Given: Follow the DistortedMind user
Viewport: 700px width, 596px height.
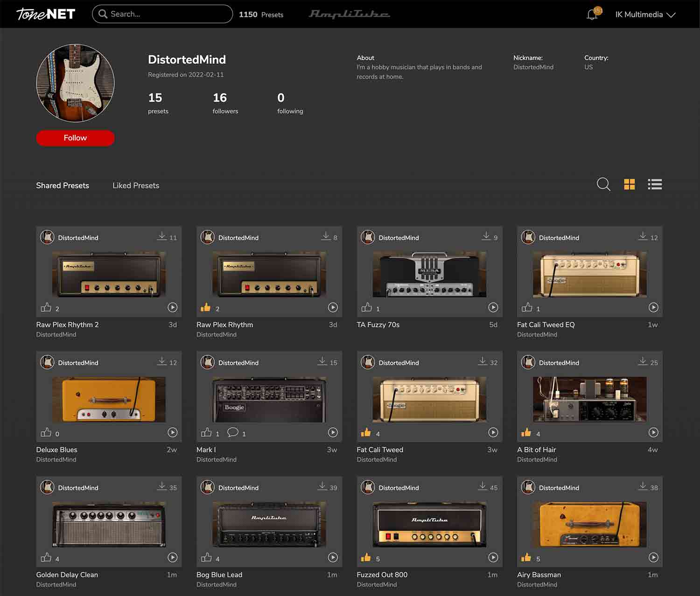Looking at the screenshot, I should pos(75,138).
